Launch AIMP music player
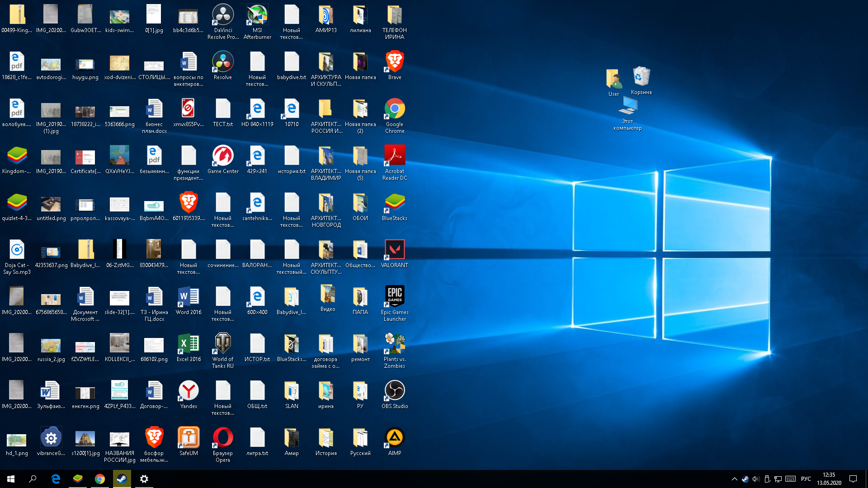Image resolution: width=868 pixels, height=488 pixels. [394, 441]
